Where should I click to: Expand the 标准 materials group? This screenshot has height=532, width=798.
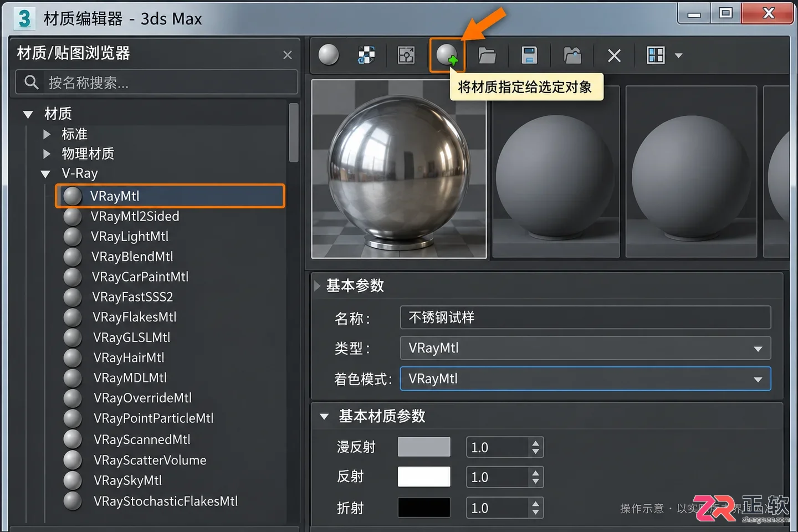coord(47,134)
